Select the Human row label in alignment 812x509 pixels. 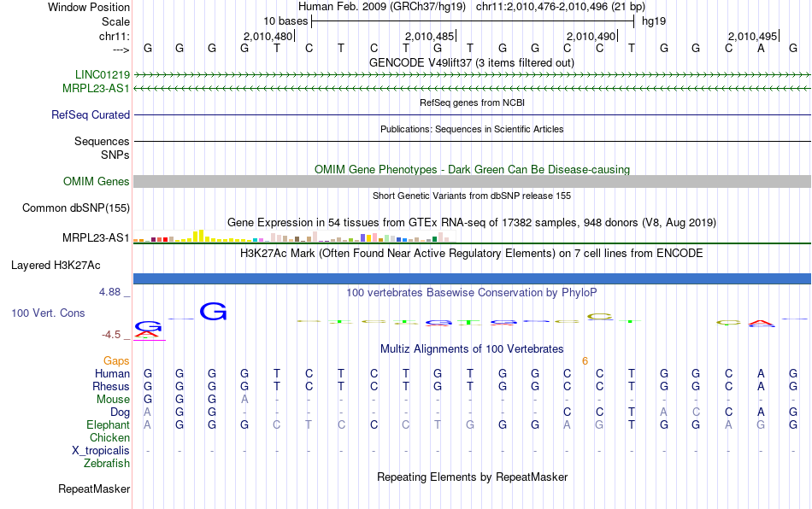(x=112, y=373)
